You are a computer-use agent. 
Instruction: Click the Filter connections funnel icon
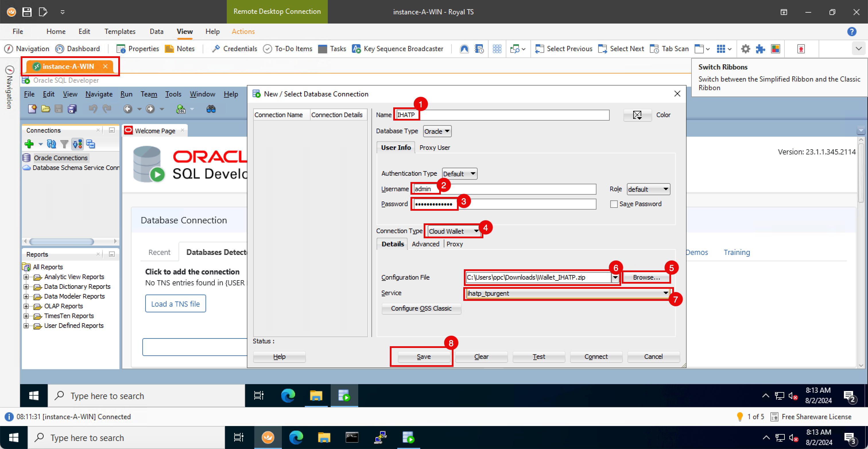pyautogui.click(x=64, y=144)
